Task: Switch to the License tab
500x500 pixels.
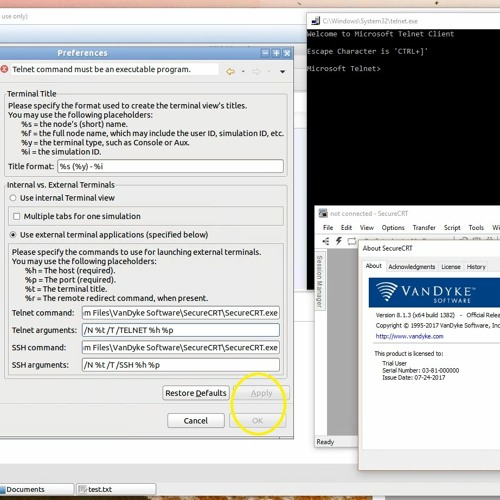Action: 451,267
